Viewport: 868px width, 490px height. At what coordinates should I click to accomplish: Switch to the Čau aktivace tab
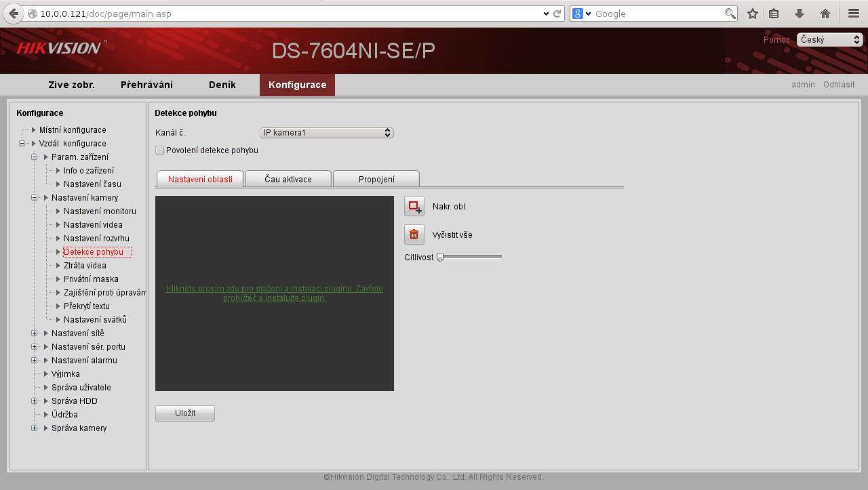[288, 179]
